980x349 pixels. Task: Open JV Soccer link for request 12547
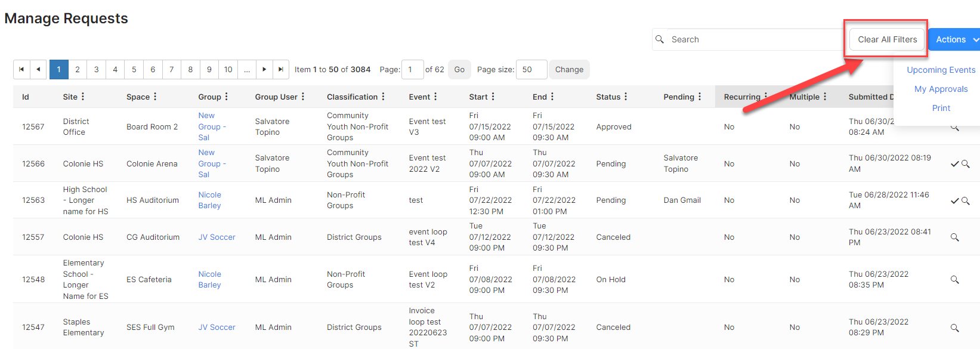click(x=217, y=328)
